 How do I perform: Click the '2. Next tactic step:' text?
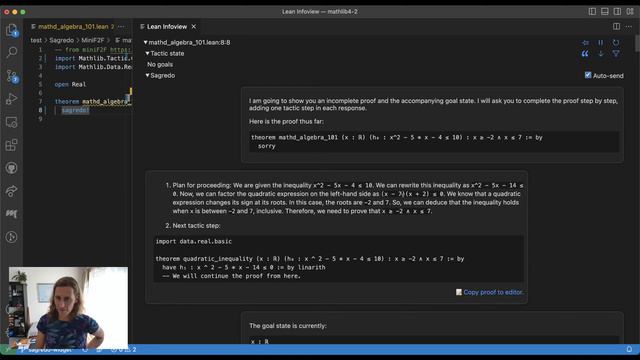[x=193, y=225]
